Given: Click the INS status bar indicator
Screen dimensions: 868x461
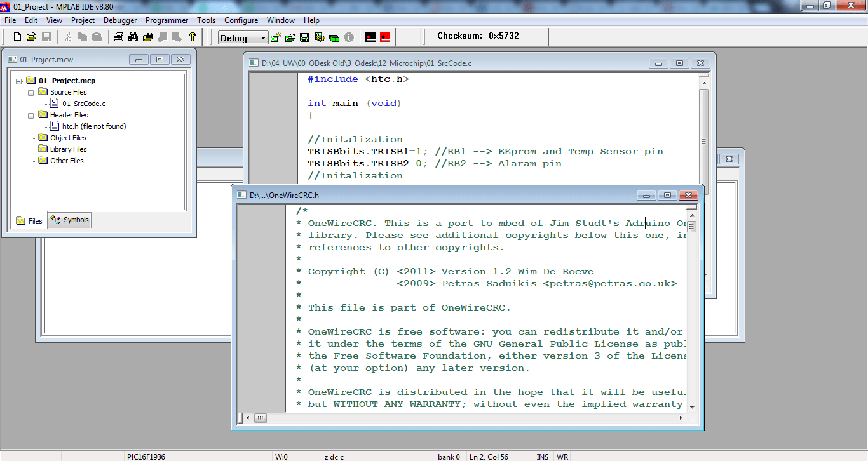Looking at the screenshot, I should tap(543, 457).
